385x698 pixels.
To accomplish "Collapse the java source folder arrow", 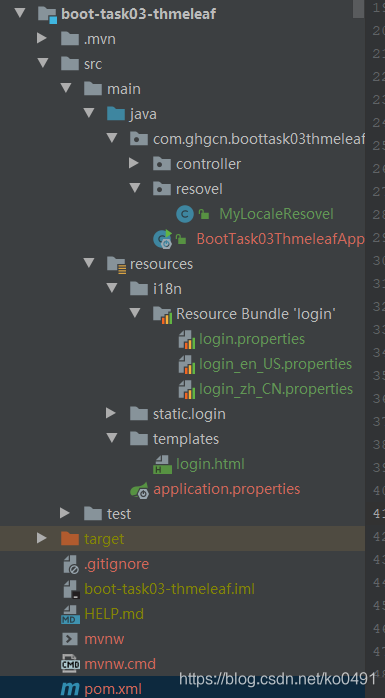I will click(89, 113).
